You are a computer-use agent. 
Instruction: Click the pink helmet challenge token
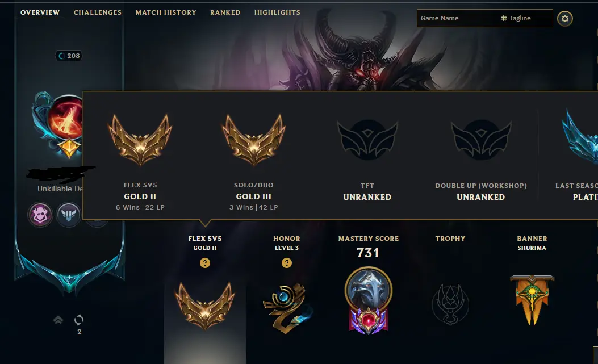coord(40,215)
